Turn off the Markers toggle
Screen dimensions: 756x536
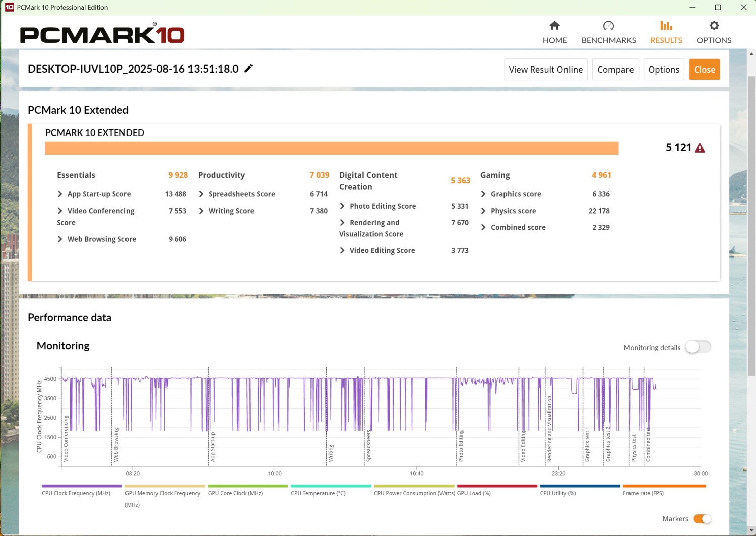point(702,519)
